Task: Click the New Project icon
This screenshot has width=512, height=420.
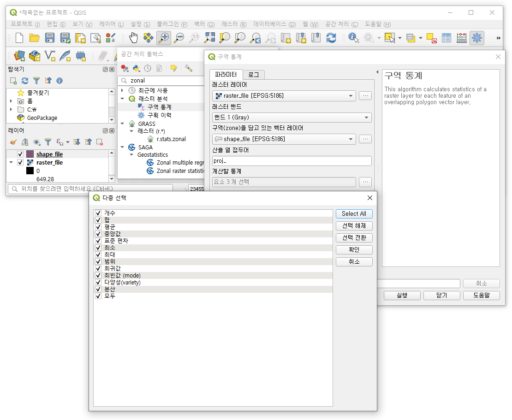Action: (19, 38)
